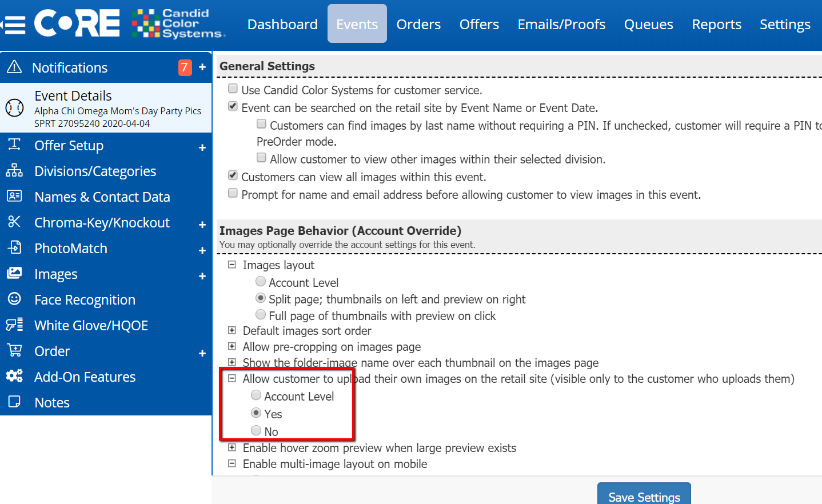Open Face Recognition via the smiley icon
This screenshot has width=822, height=504.
pyautogui.click(x=15, y=299)
